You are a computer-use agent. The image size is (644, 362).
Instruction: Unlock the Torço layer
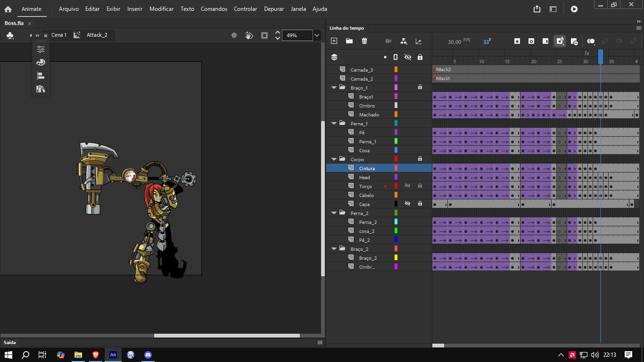coord(420,186)
